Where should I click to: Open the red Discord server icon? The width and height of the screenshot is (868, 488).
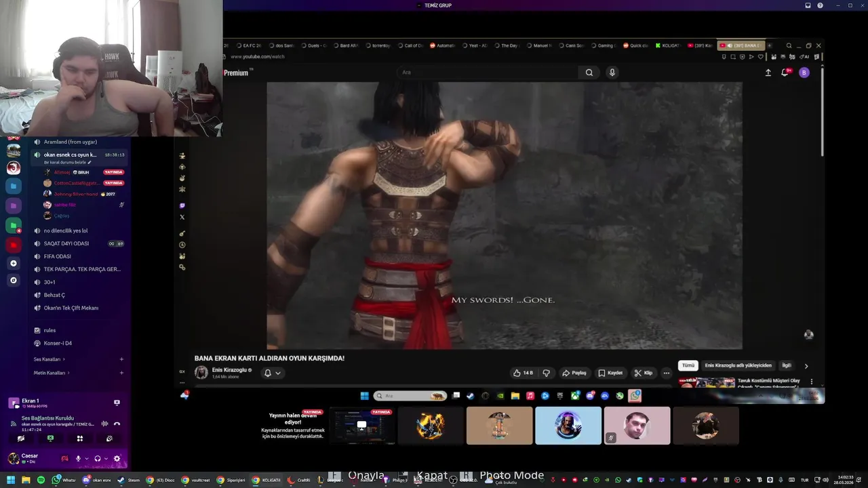tap(14, 245)
